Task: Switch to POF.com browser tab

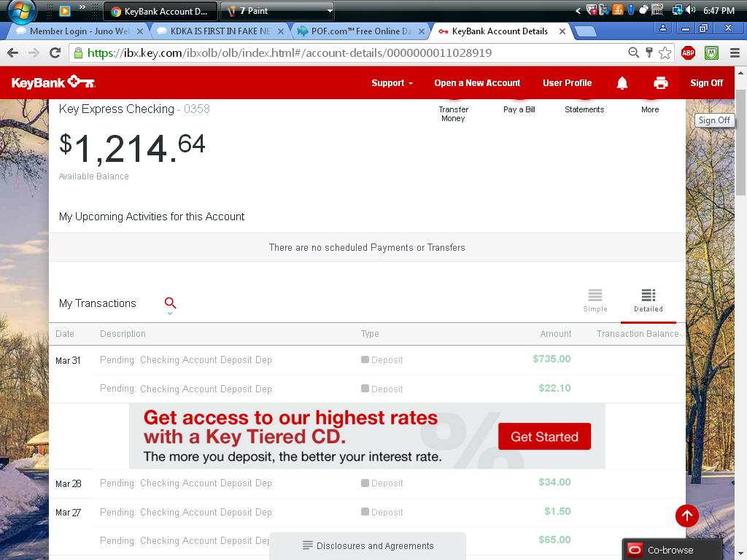Action: (360, 31)
